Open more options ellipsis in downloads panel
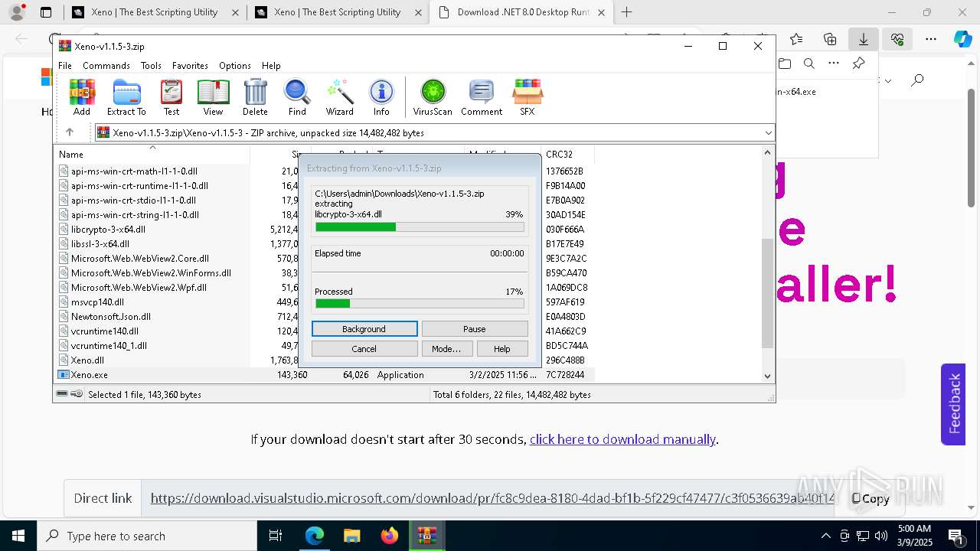The height and width of the screenshot is (551, 980). [834, 64]
